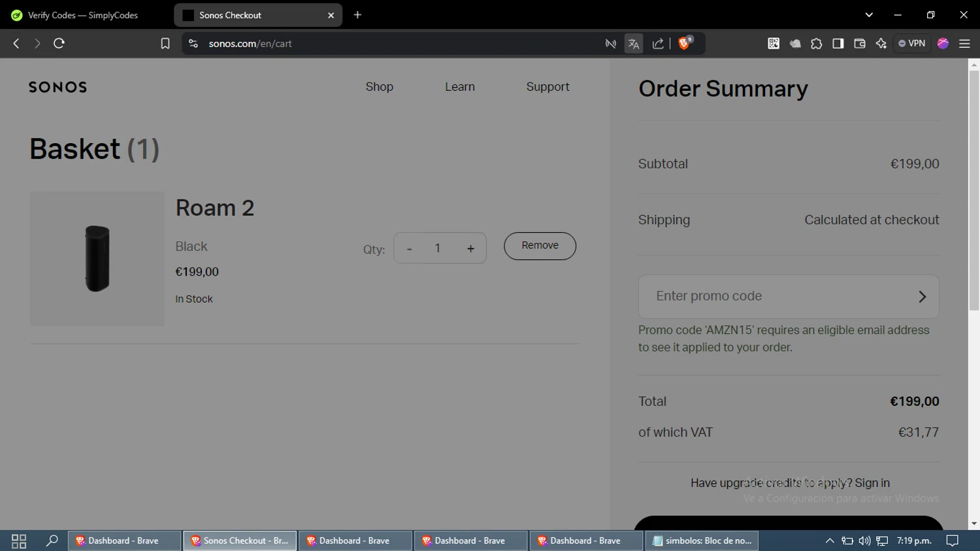980x551 pixels.
Task: Open Leo AI sparkle icon
Action: [881, 44]
